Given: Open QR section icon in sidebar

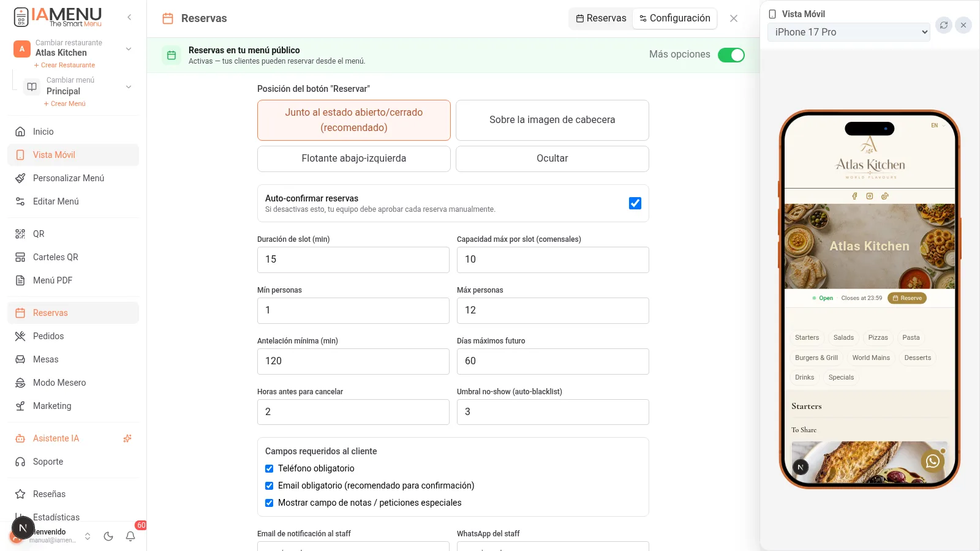Looking at the screenshot, I should pyautogui.click(x=20, y=234).
